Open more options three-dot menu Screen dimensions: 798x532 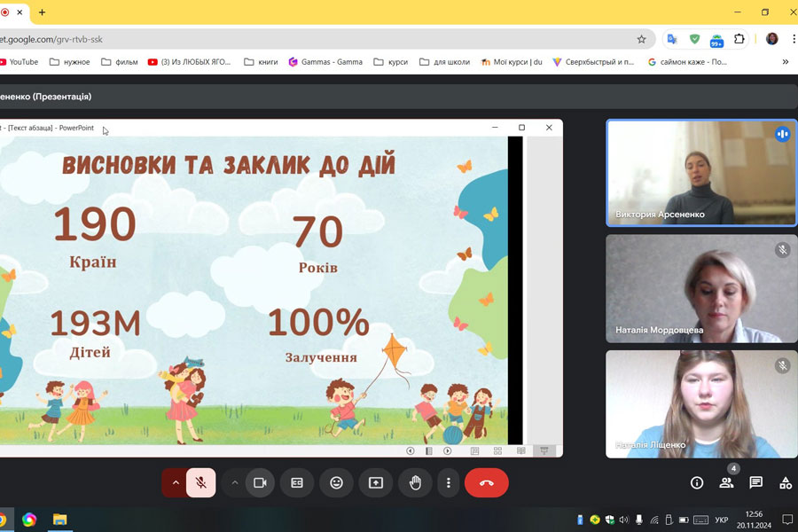coord(449,482)
